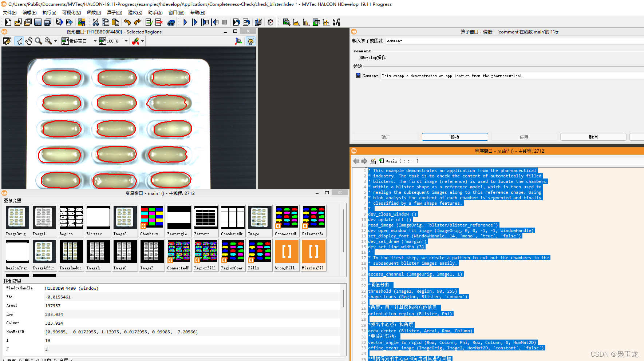Go forward with the right arrow in program window

[x=364, y=161]
